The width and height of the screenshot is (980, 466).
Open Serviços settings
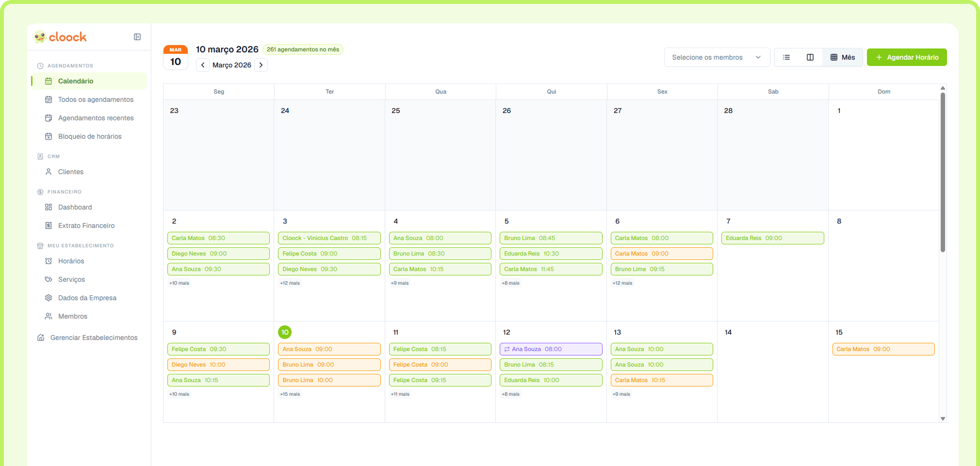click(72, 279)
